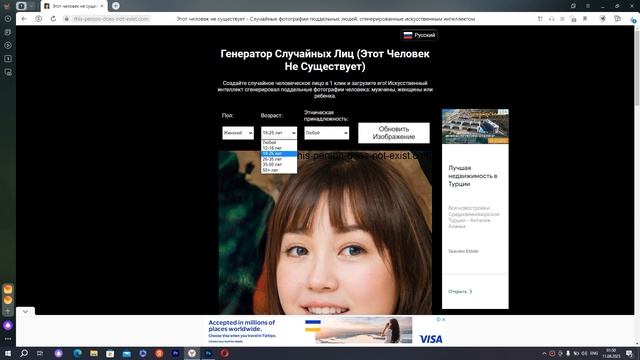Open Adobe Premiere Pro from taskbar

pyautogui.click(x=176, y=353)
